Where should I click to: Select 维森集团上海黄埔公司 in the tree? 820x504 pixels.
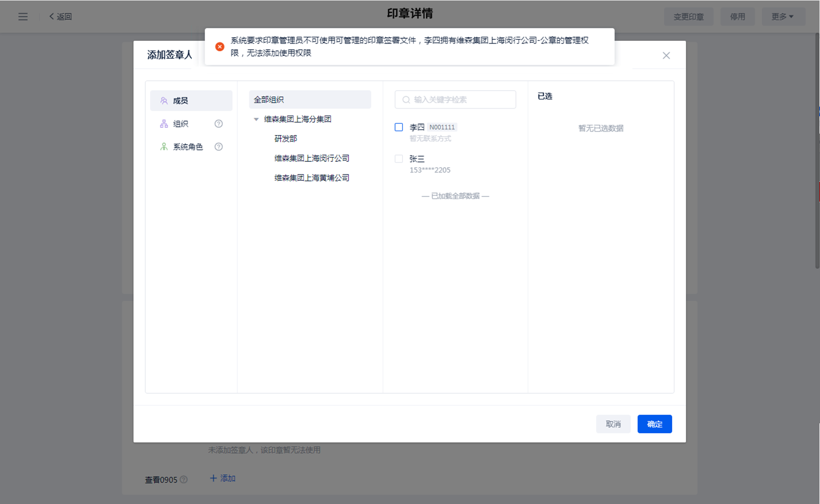tap(312, 178)
